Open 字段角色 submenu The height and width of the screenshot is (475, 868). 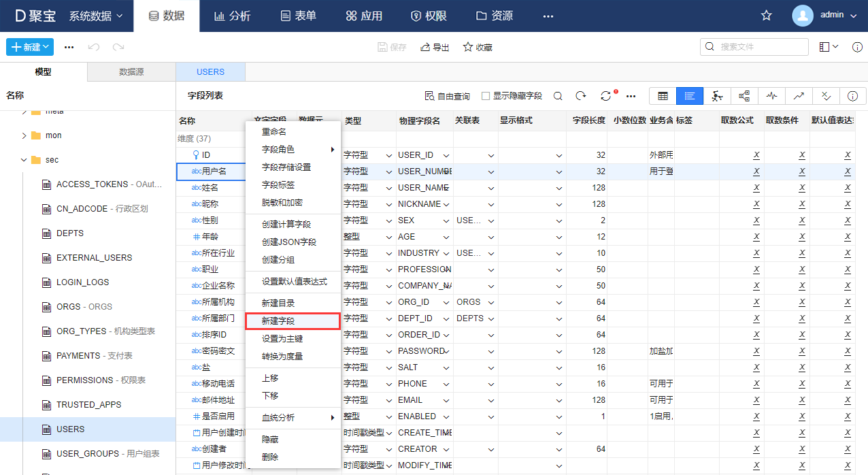293,149
